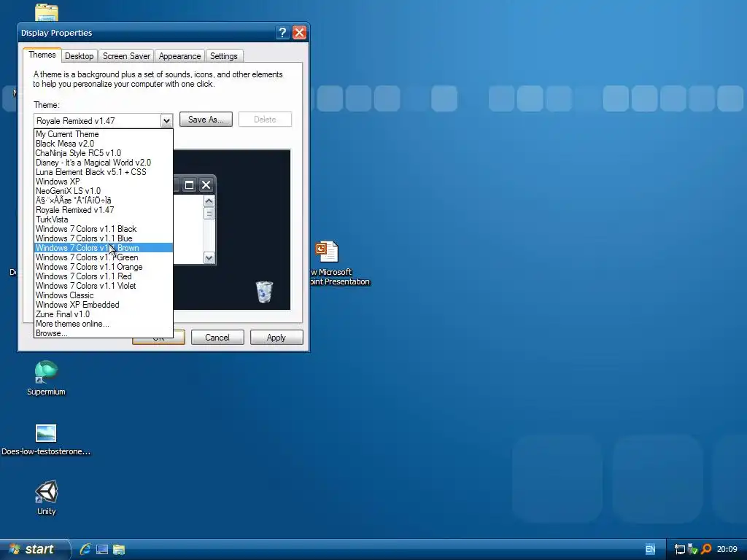This screenshot has height=560, width=747.
Task: Click the Show Desktop quick launch icon
Action: coord(102,550)
